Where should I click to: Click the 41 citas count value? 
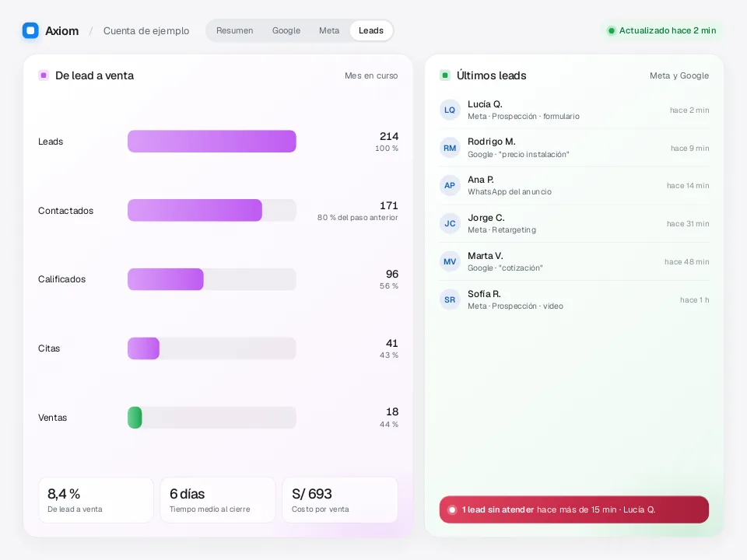pos(392,343)
